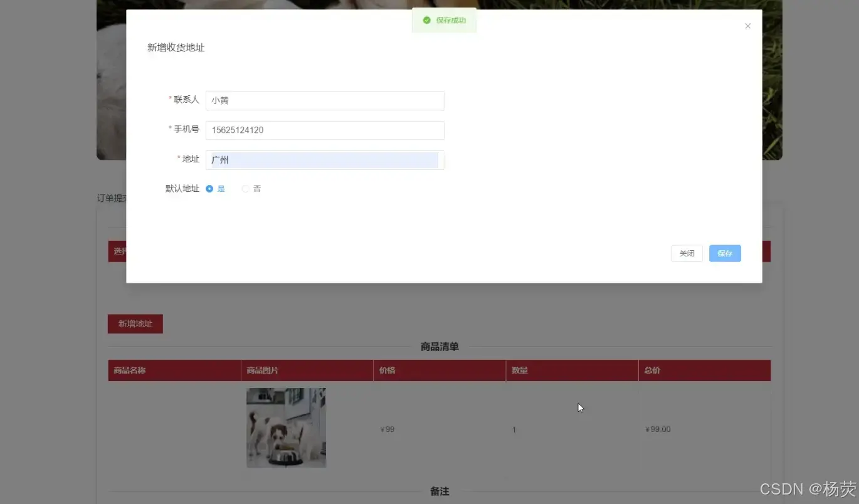859x504 pixels.
Task: Click the 数量 column header
Action: pyautogui.click(x=572, y=370)
